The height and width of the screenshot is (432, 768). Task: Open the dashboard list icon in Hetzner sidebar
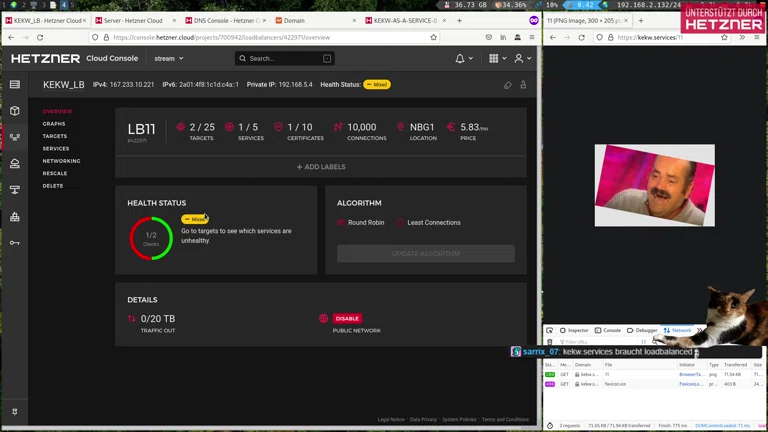tap(15, 84)
